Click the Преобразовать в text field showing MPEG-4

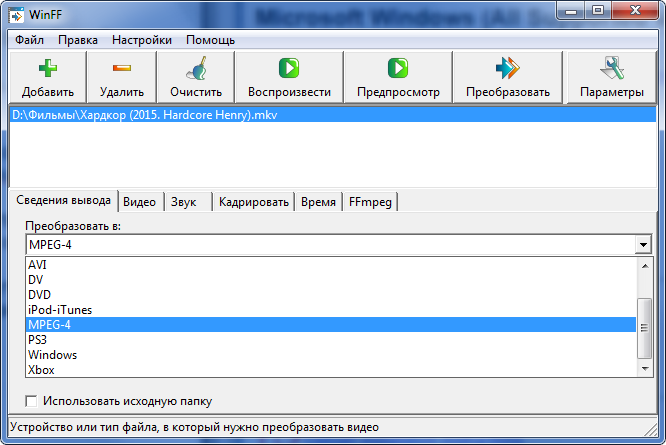click(x=331, y=245)
